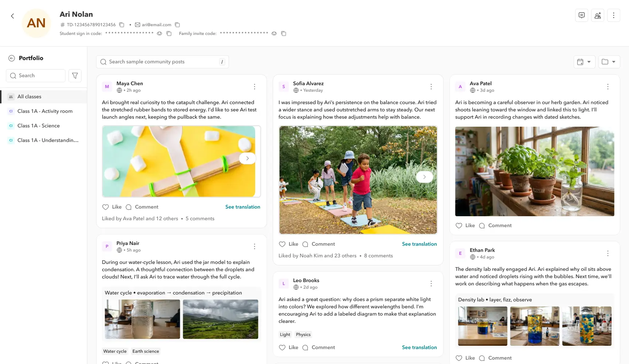The width and height of the screenshot is (629, 364).
Task: Reveal the student sign in code
Action: (x=159, y=33)
